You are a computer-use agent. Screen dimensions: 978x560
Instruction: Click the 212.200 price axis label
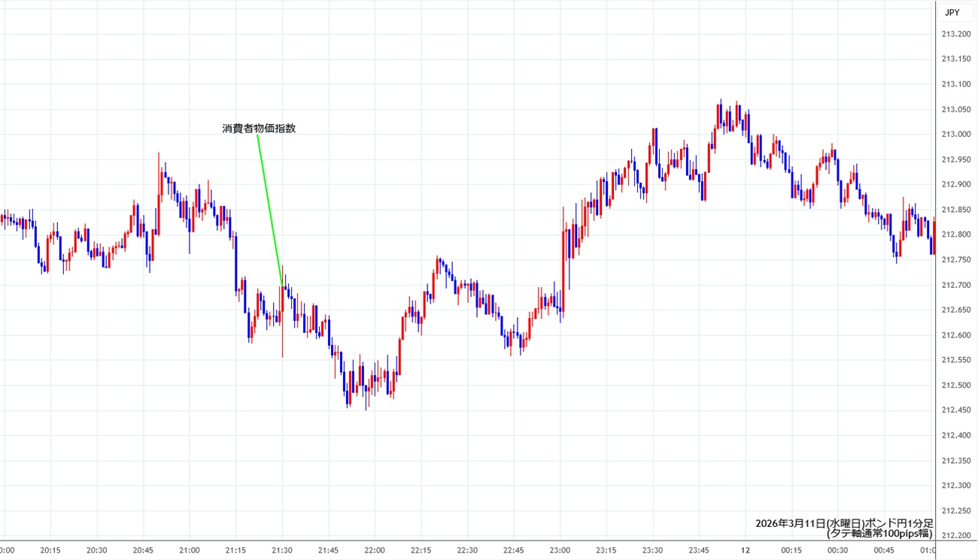955,536
